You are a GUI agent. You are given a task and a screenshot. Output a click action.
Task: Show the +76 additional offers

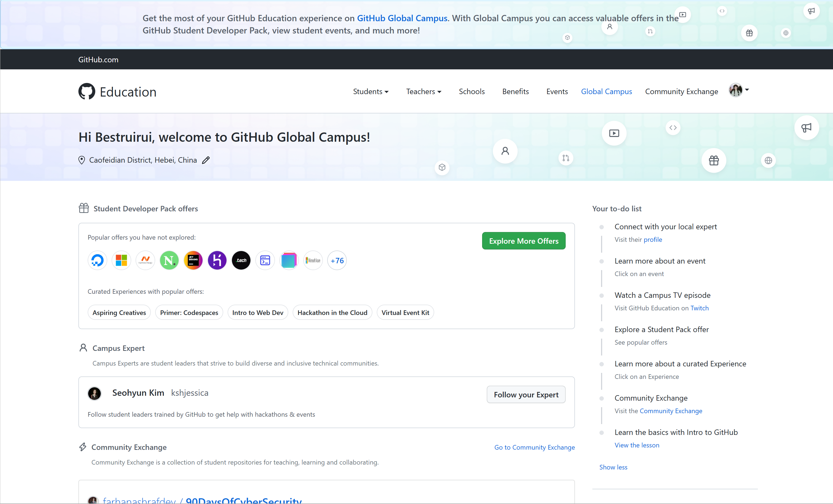pos(337,261)
